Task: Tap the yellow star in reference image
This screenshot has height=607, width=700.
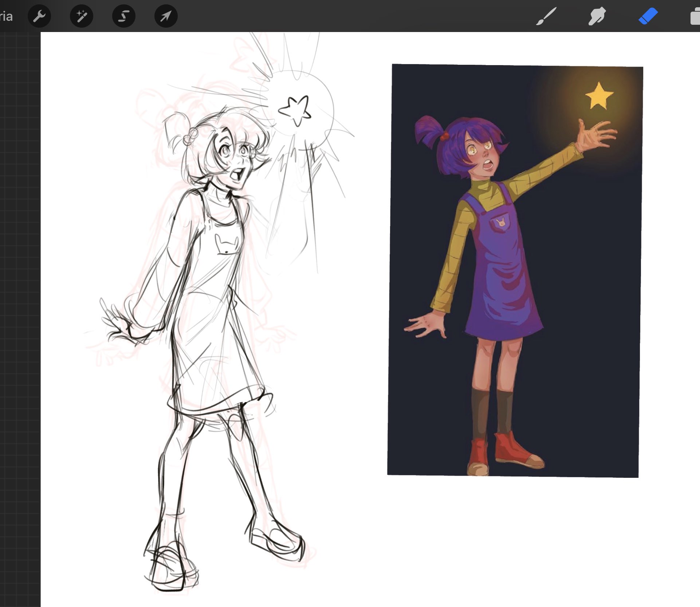Action: point(599,96)
